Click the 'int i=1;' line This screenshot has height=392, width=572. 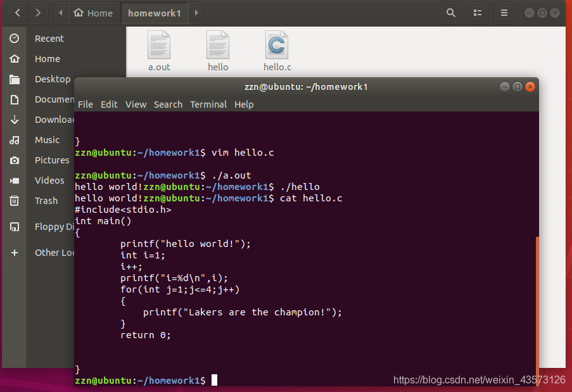coord(143,255)
